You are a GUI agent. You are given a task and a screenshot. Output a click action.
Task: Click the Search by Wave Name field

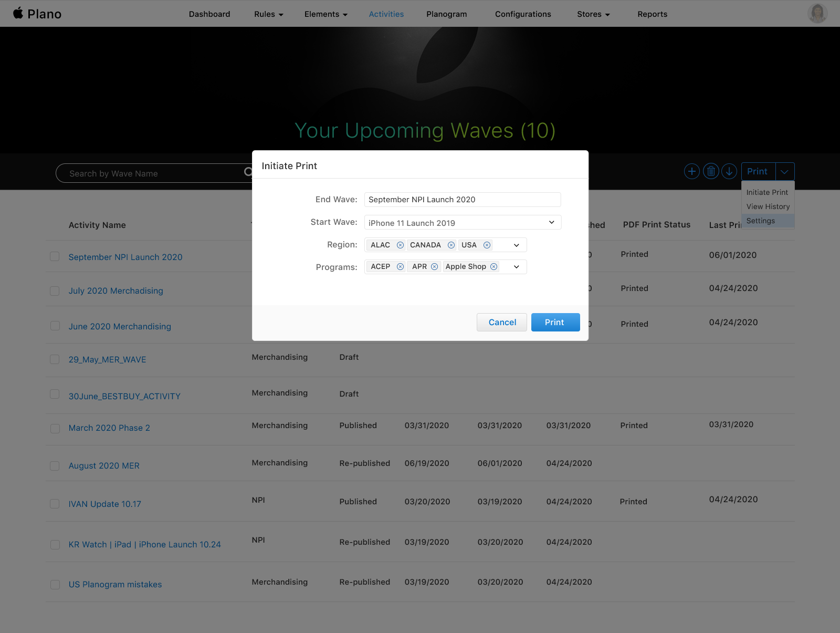(x=155, y=173)
